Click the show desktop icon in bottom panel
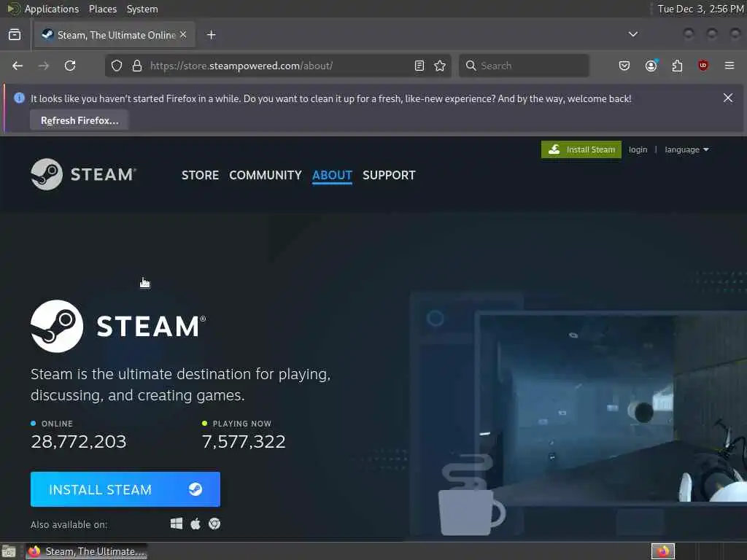 click(9, 551)
